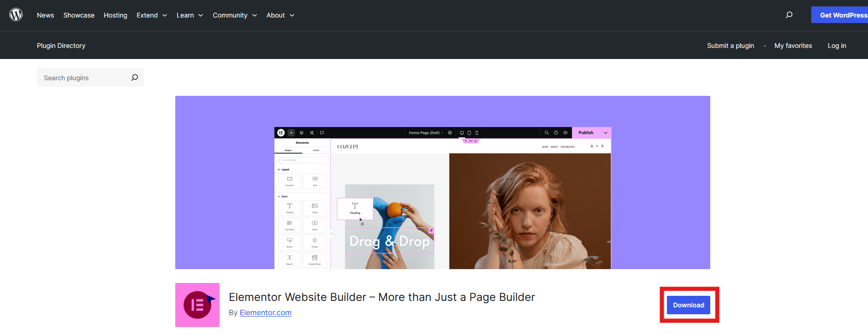Click the header search magnifier icon
Screen dimensions: 868x335
[789, 15]
